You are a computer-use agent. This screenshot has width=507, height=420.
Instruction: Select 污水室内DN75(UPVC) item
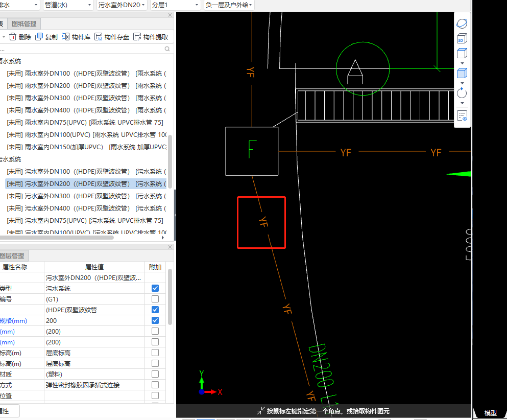(86, 221)
